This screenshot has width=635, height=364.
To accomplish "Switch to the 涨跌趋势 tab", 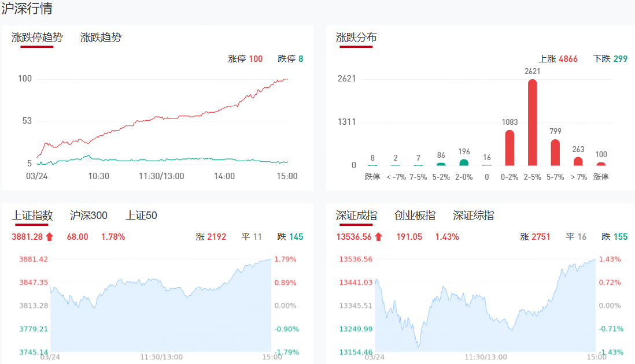I will [x=101, y=38].
